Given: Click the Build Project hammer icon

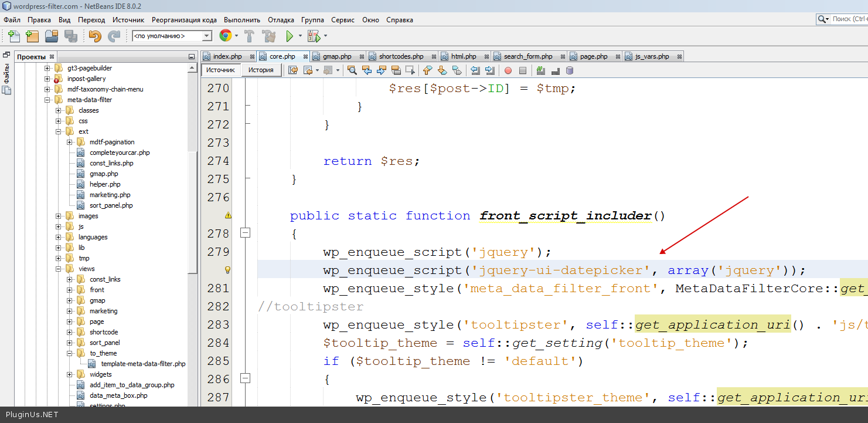Looking at the screenshot, I should [249, 36].
